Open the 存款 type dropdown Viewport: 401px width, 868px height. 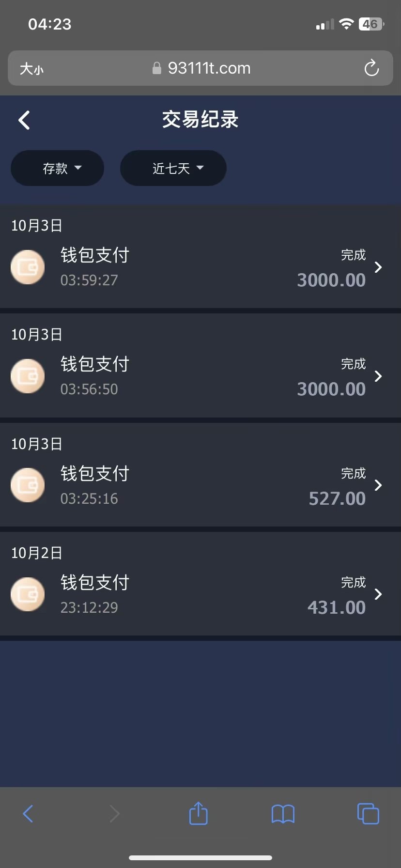point(57,168)
